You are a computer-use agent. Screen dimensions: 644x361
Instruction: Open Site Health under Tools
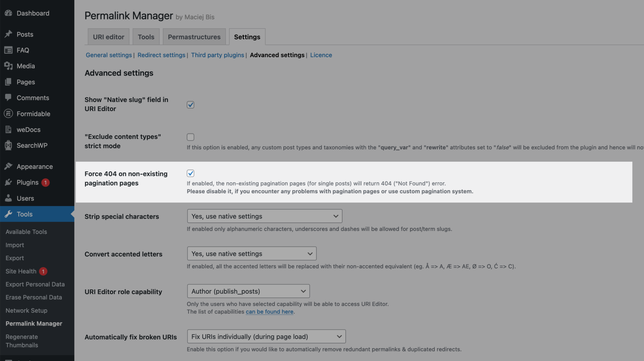[x=21, y=271]
